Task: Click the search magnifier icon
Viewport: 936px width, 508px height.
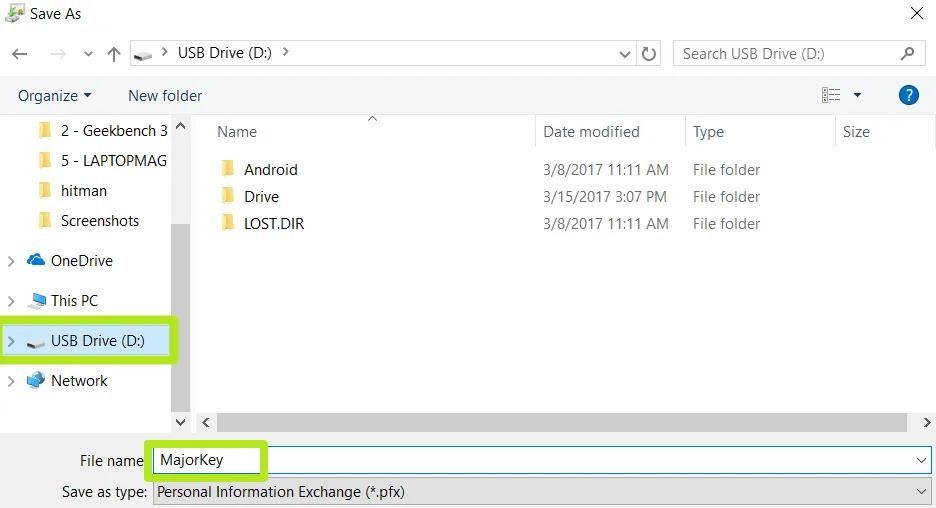Action: tap(907, 54)
